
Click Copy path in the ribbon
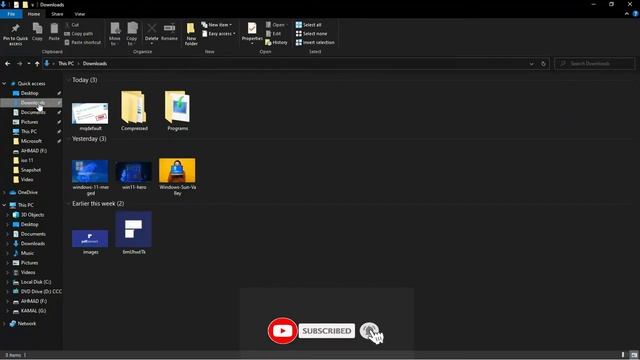[79, 33]
